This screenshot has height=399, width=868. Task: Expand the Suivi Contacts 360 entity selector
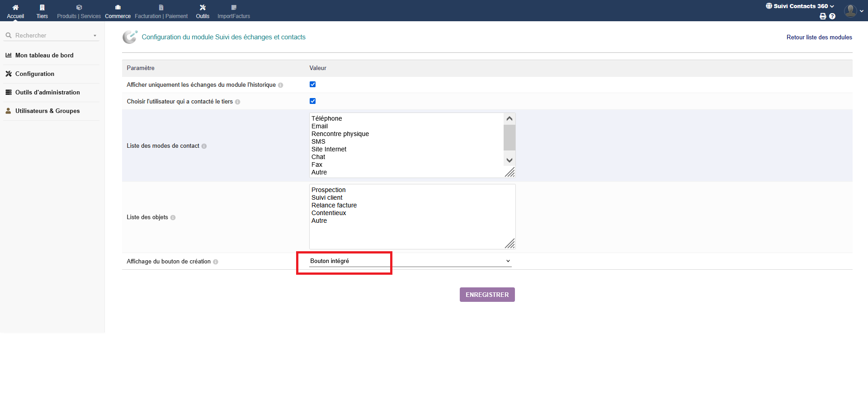pos(800,6)
